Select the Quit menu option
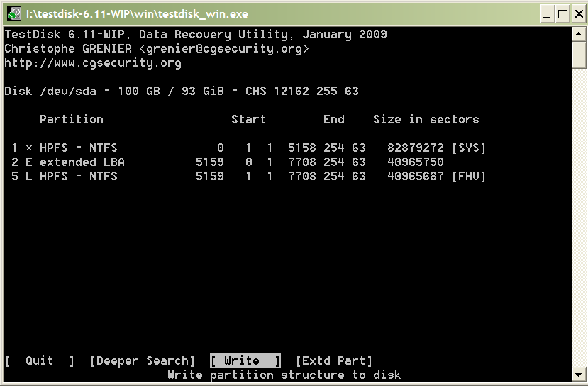 (40, 361)
